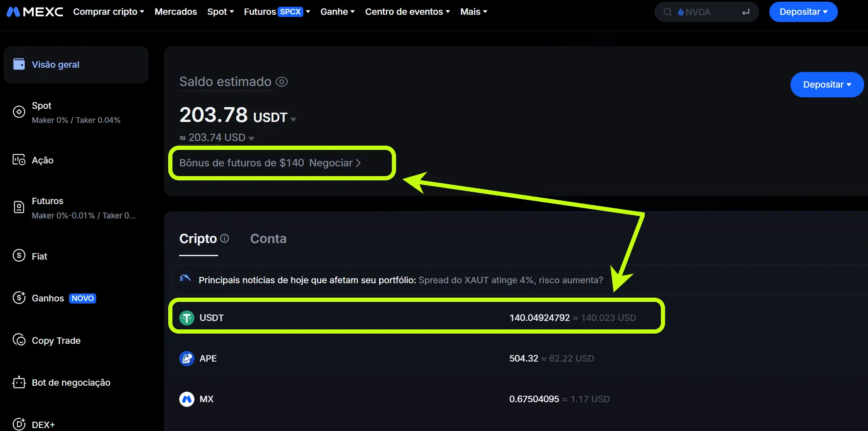The width and height of the screenshot is (868, 431).
Task: Switch to the Cripto tab
Action: tap(198, 239)
